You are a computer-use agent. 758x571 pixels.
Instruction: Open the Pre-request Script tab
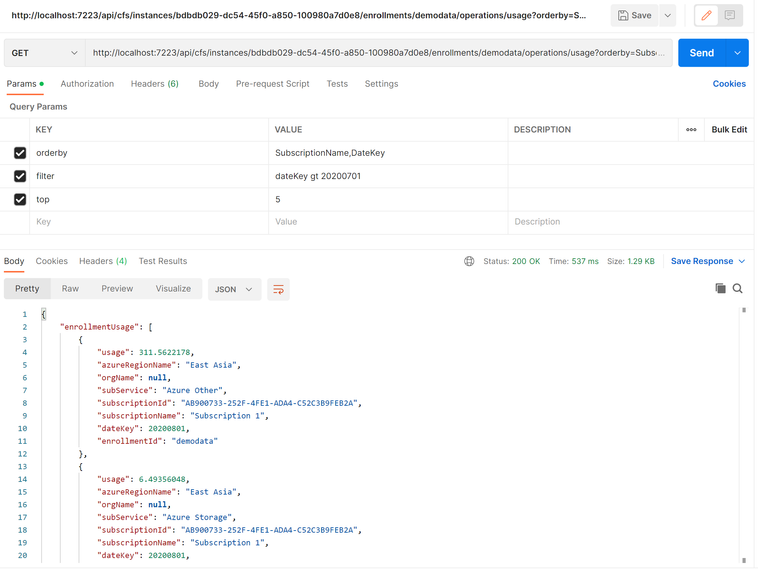273,84
